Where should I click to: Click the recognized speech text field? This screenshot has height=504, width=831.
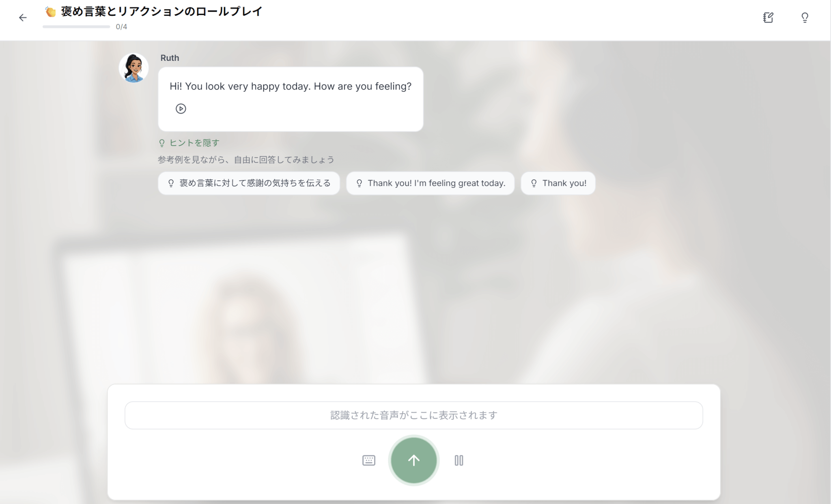413,415
